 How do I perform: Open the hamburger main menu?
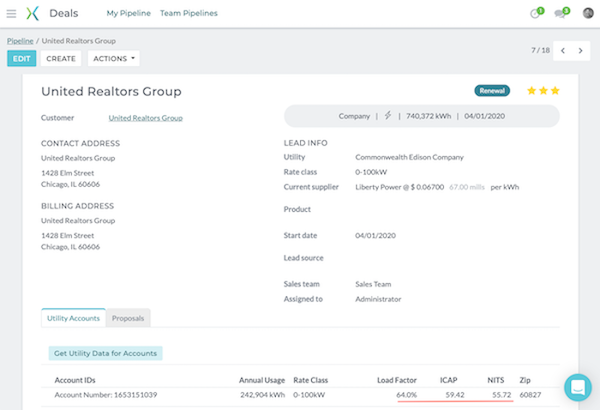[x=11, y=14]
